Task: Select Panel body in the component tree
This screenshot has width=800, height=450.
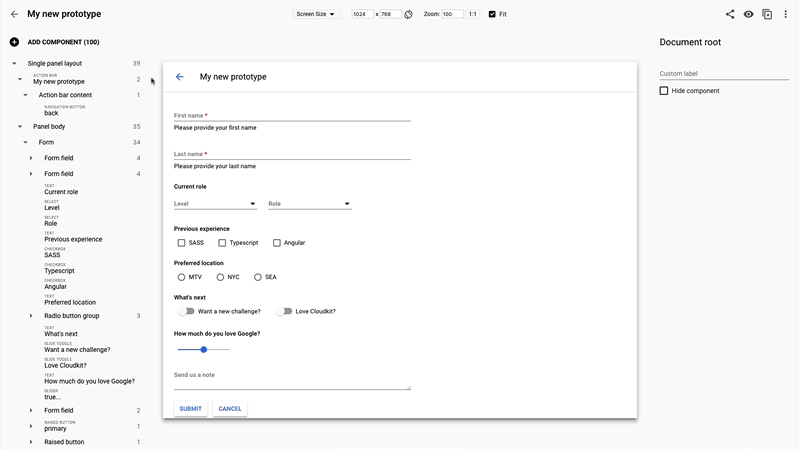Action: click(x=49, y=127)
